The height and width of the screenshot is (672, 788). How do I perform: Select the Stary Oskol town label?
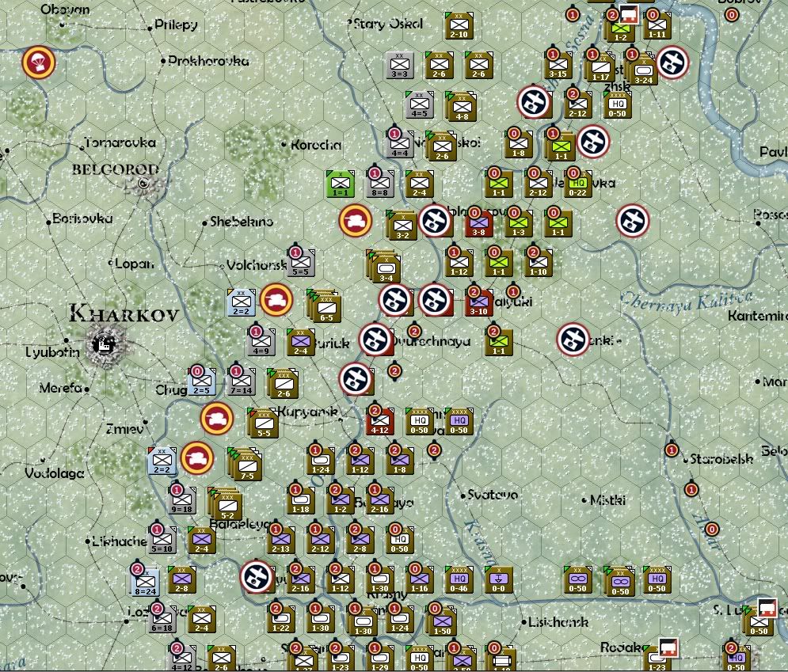(388, 24)
